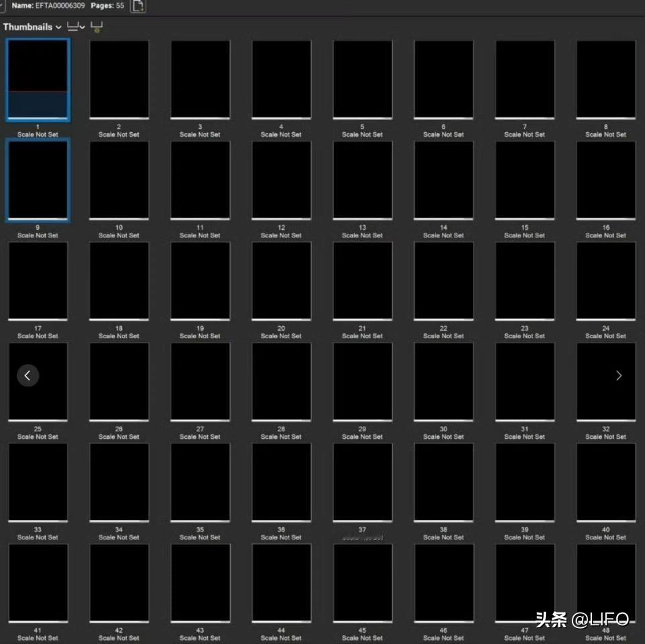Select page 28 thumbnail
The width and height of the screenshot is (645, 644).
point(282,382)
